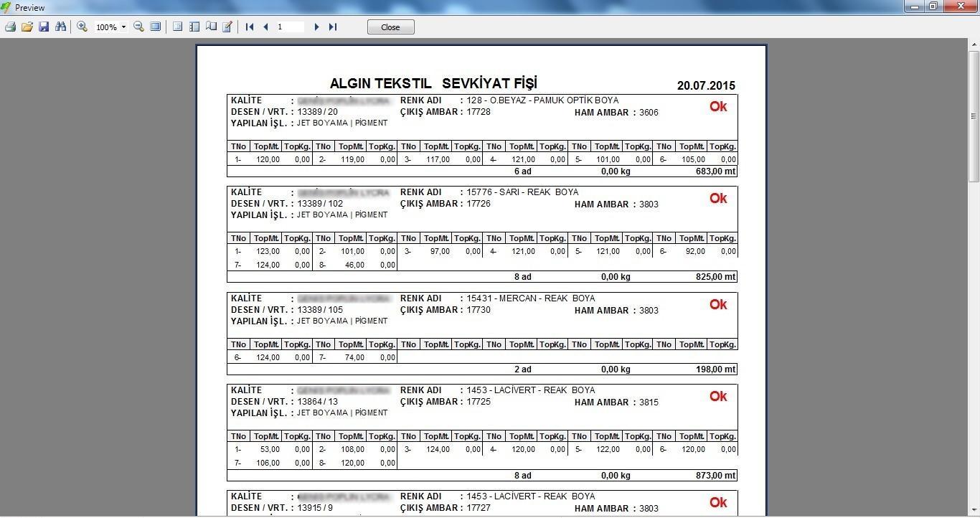Click the Close preview button
The image size is (980, 518).
click(391, 27)
